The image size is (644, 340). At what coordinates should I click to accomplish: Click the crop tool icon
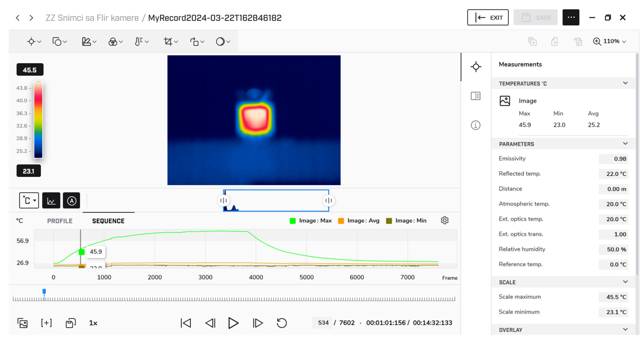[168, 42]
